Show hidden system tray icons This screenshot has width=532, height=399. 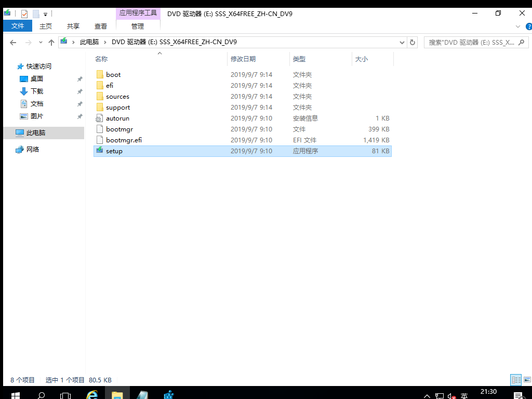pyautogui.click(x=427, y=395)
